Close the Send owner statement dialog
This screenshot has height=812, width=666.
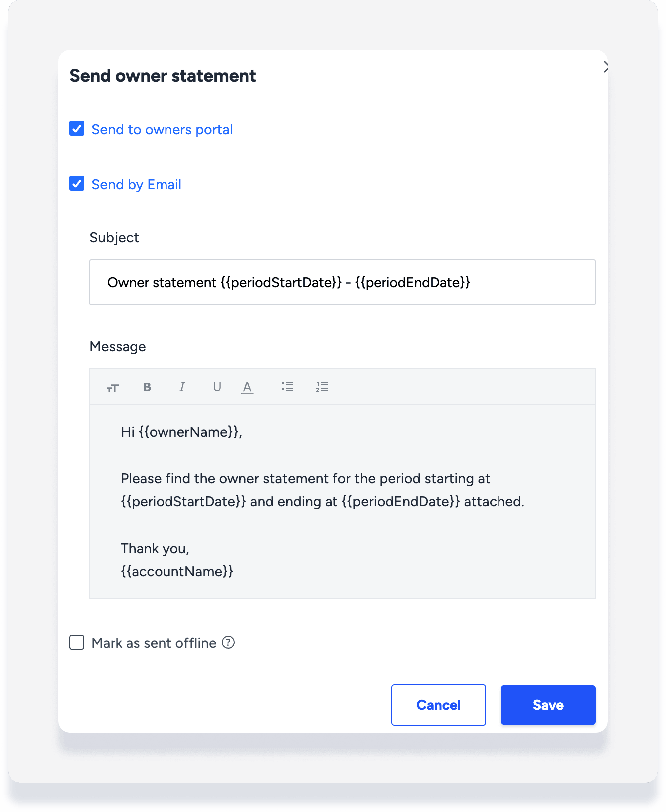click(x=605, y=67)
